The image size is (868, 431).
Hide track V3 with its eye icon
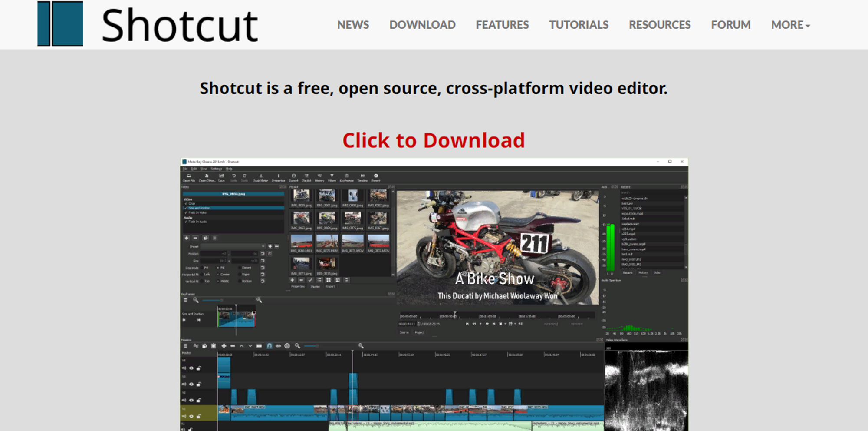[x=191, y=384]
